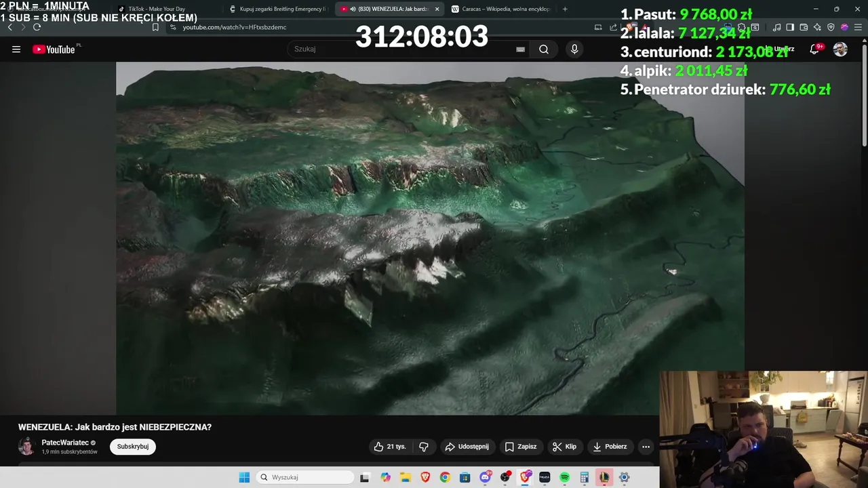Image resolution: width=868 pixels, height=488 pixels.
Task: Create a clip with Klip button
Action: pos(565,447)
